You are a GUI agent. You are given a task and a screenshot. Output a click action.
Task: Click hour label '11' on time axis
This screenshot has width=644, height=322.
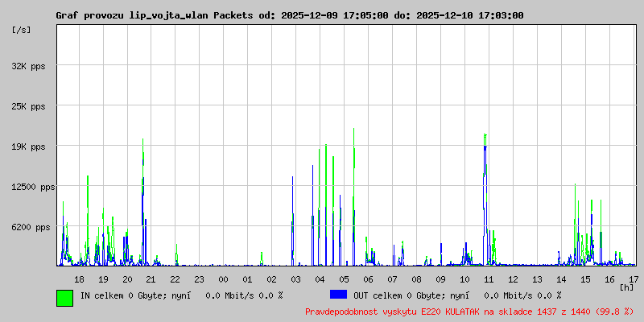pyautogui.click(x=489, y=279)
